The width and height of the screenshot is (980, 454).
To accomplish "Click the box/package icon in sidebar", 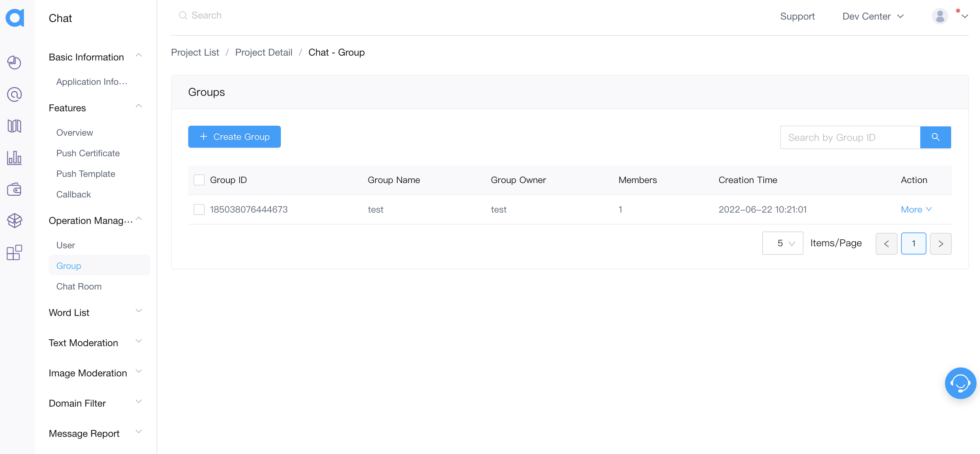I will coord(16,220).
